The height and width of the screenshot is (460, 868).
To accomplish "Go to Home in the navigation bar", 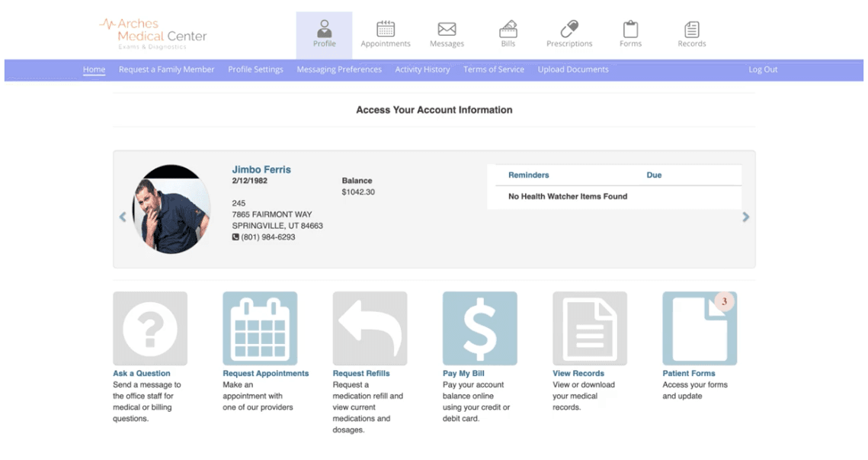I will (x=94, y=69).
